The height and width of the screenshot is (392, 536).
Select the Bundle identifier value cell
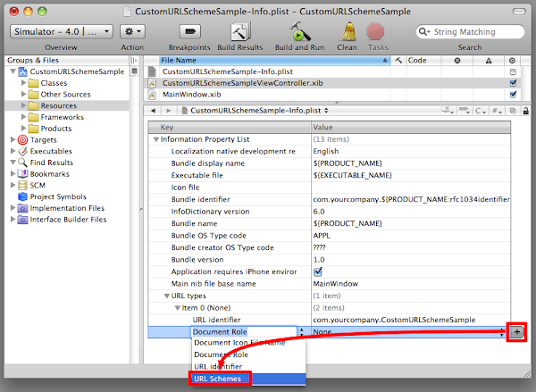[x=411, y=199]
